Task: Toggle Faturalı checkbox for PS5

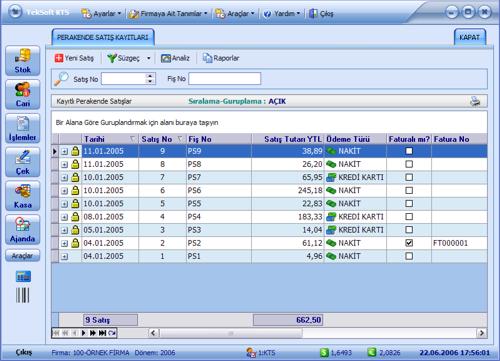Action: click(409, 203)
